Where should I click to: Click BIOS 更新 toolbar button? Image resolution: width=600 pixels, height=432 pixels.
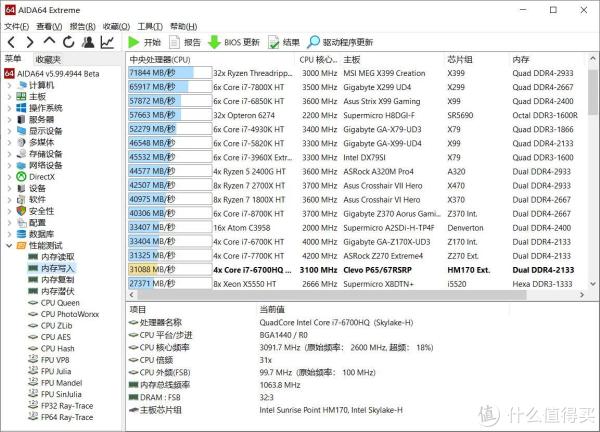pos(233,42)
